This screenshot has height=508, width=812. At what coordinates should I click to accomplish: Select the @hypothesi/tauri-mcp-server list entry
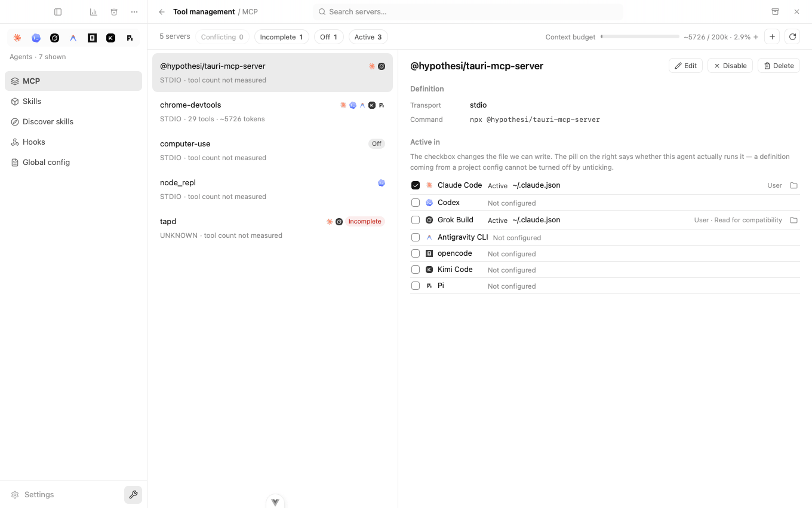point(272,73)
